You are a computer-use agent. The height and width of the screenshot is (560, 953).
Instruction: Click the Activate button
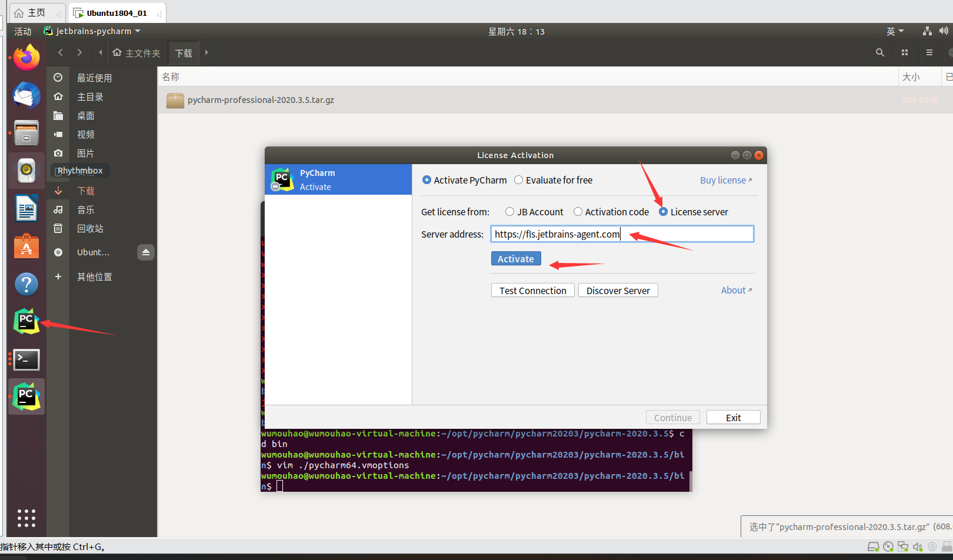[x=516, y=259]
